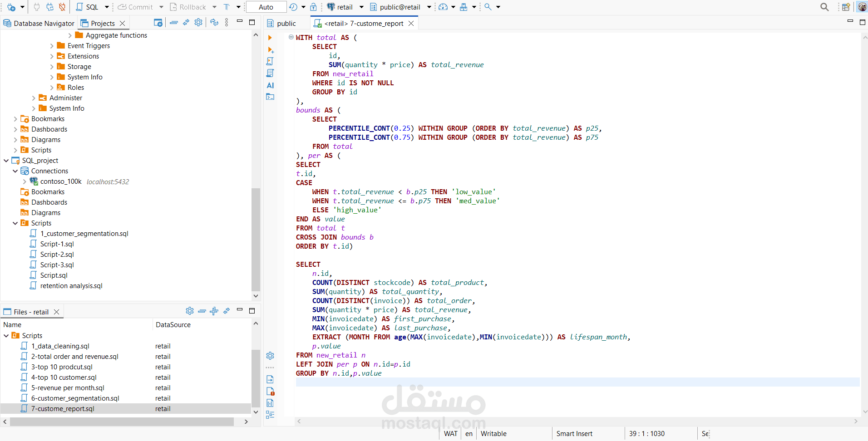
Task: Click the database tools icon
Action: pos(464,7)
